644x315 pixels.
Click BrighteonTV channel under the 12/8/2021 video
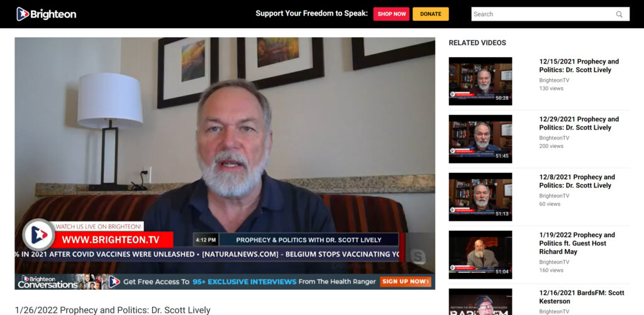click(x=554, y=196)
